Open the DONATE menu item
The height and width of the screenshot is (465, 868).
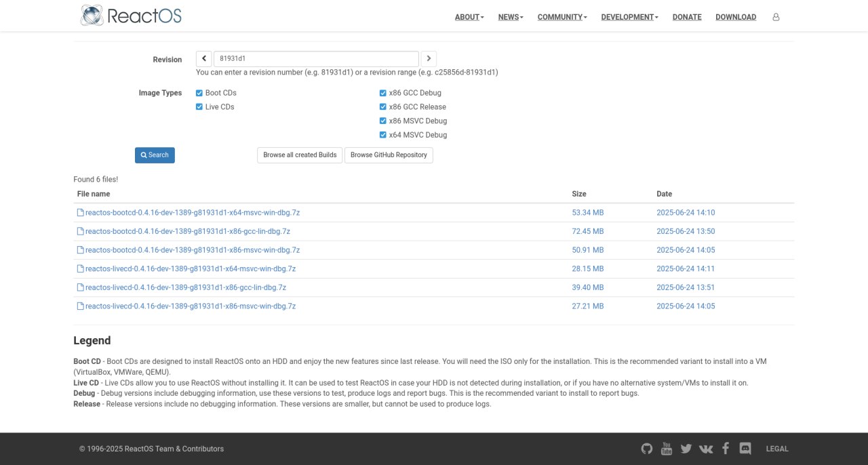(x=687, y=17)
